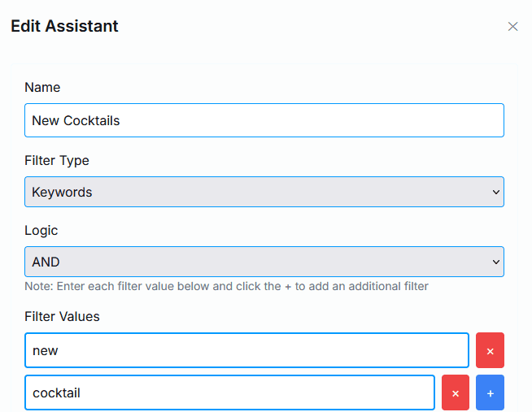Image resolution: width=532 pixels, height=412 pixels.
Task: Click the "Filter Values" label
Action: (x=62, y=316)
